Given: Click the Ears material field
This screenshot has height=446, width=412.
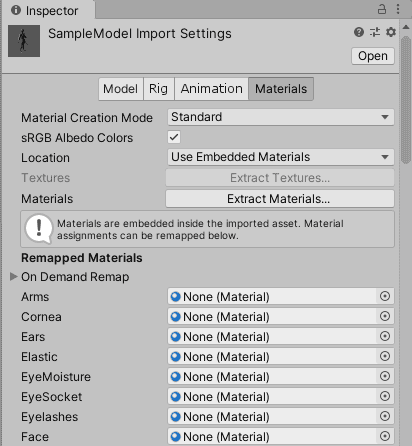Looking at the screenshot, I should pos(281,336).
